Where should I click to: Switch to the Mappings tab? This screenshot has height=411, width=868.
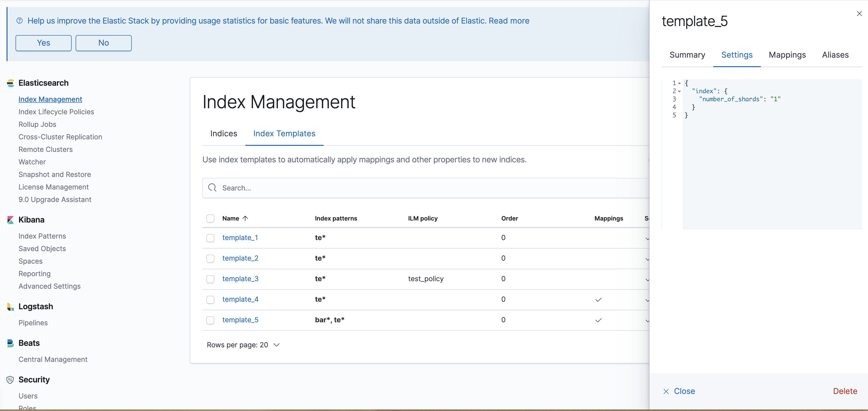pos(787,55)
